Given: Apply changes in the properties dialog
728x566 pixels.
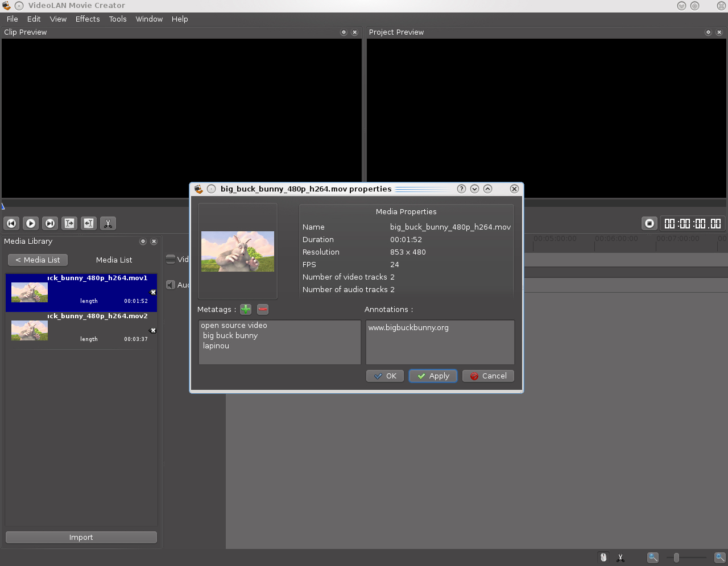Looking at the screenshot, I should tap(433, 376).
